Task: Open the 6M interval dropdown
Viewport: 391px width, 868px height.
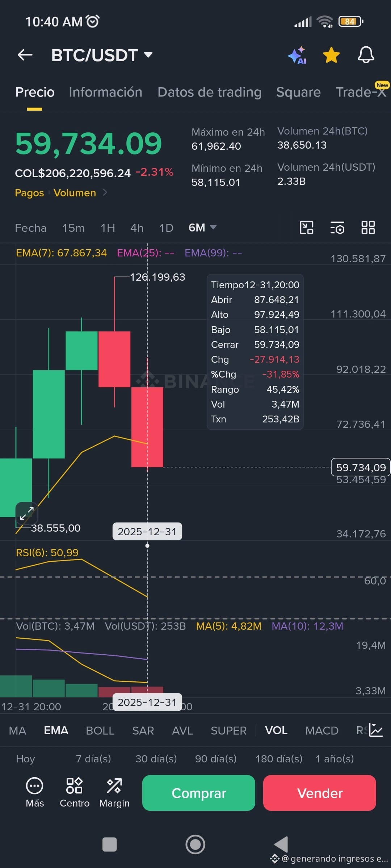Action: (x=202, y=227)
